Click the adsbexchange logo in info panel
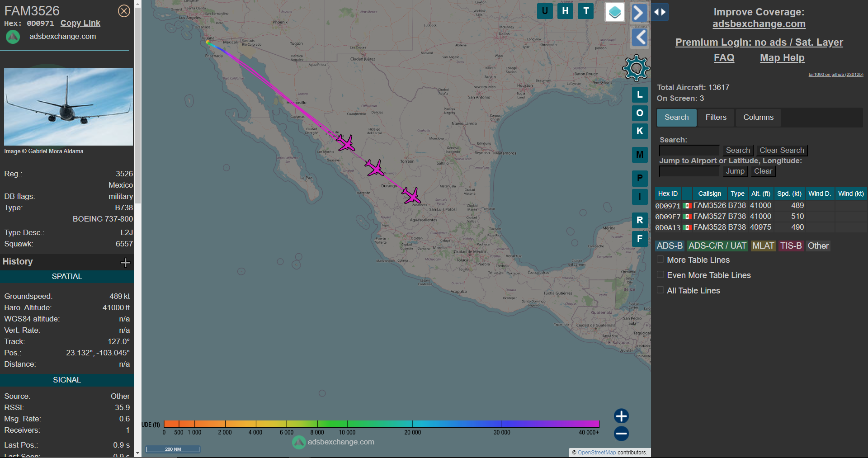 pyautogui.click(x=13, y=37)
